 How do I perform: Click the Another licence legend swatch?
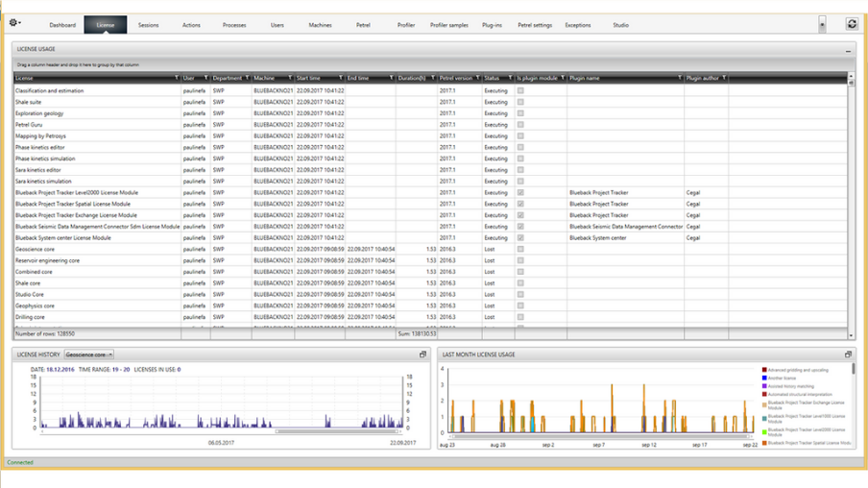click(764, 378)
